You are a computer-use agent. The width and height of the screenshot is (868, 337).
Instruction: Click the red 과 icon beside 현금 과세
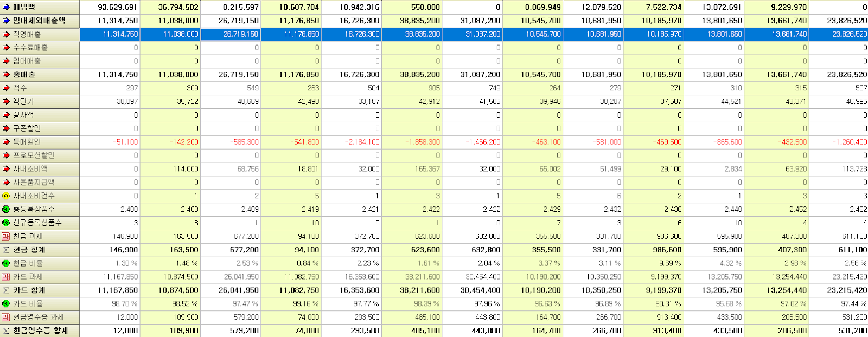6,236
